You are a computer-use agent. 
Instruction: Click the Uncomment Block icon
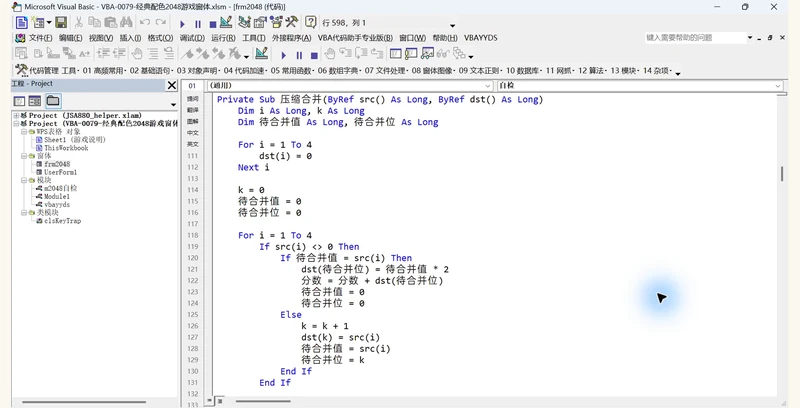[169, 53]
